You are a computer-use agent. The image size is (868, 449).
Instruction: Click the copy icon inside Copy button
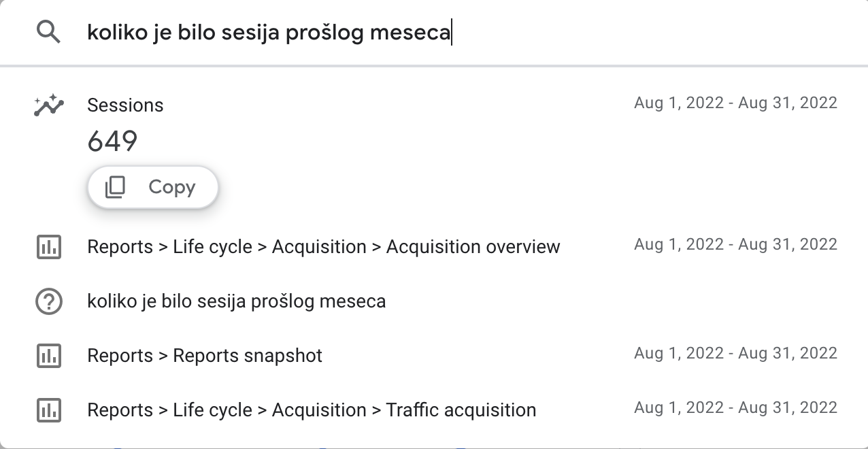115,187
